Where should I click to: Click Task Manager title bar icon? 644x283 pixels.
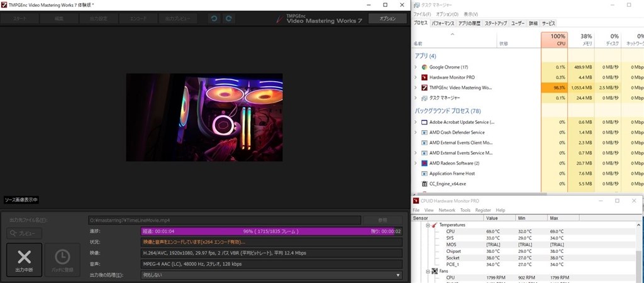point(416,5)
